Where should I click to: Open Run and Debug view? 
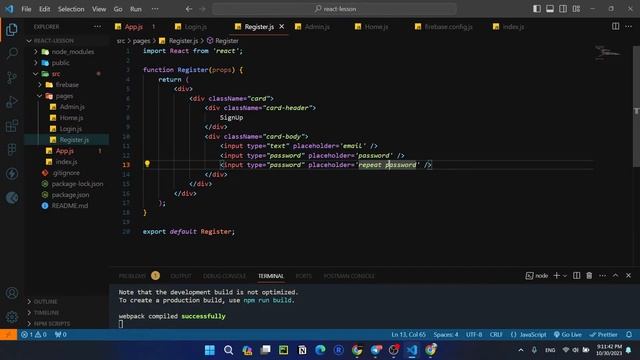[x=12, y=102]
